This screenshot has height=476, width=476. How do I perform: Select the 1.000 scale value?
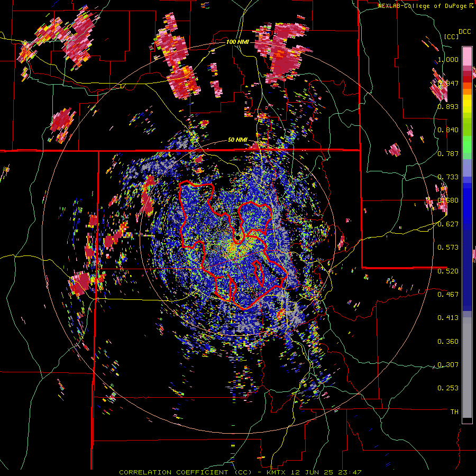point(448,59)
